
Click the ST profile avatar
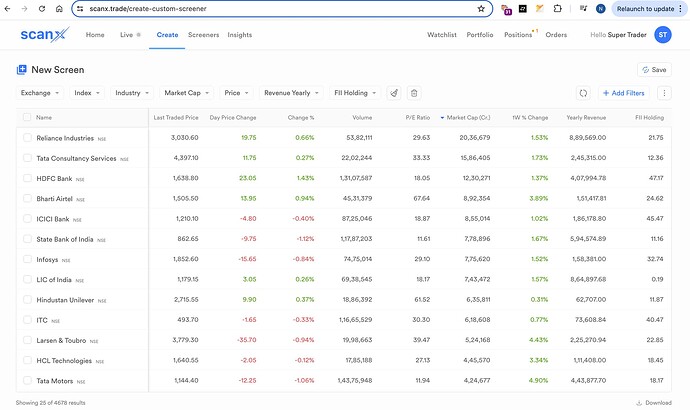tap(663, 35)
